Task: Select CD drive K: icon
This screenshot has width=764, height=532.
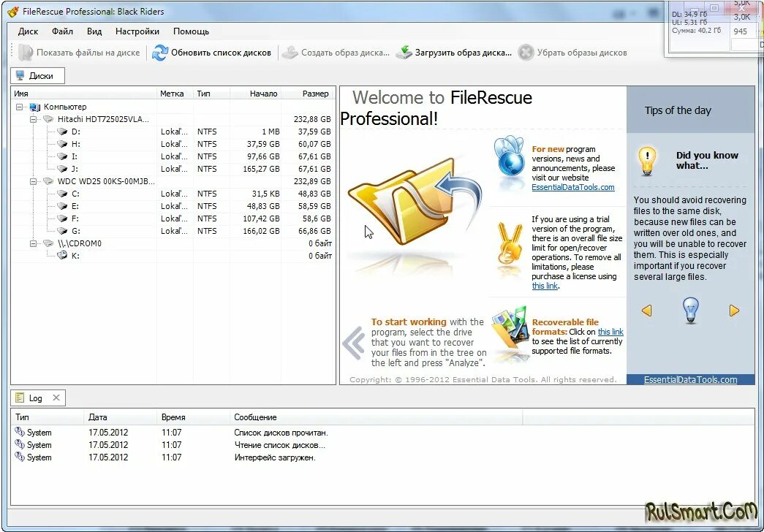Action: click(x=62, y=255)
